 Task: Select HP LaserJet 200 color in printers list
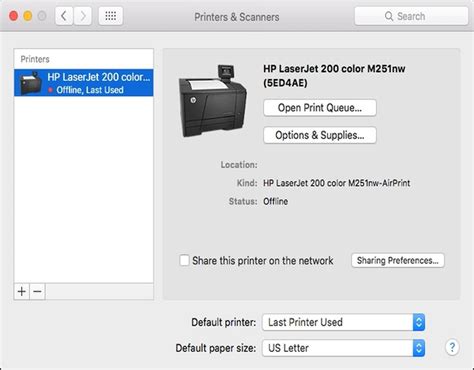tap(84, 83)
